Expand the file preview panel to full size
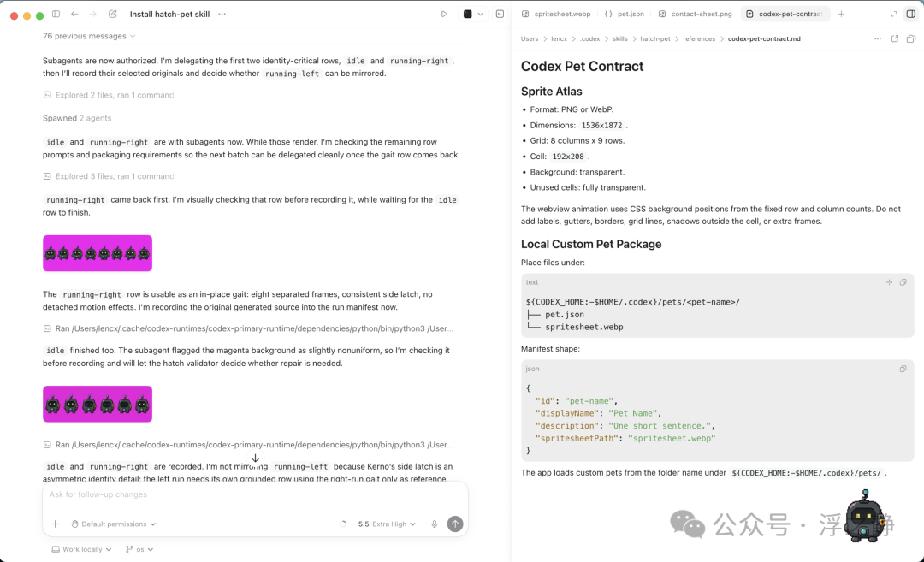 tap(893, 15)
